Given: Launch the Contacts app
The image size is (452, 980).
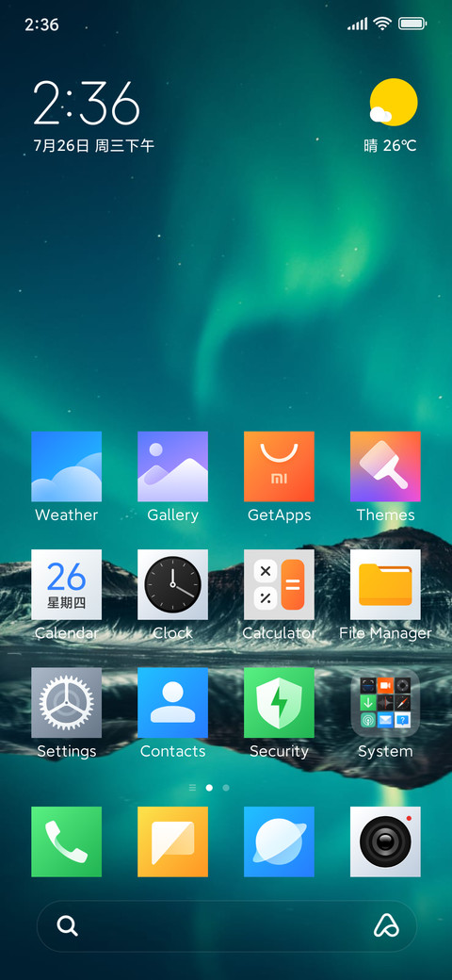Looking at the screenshot, I should pos(172,703).
